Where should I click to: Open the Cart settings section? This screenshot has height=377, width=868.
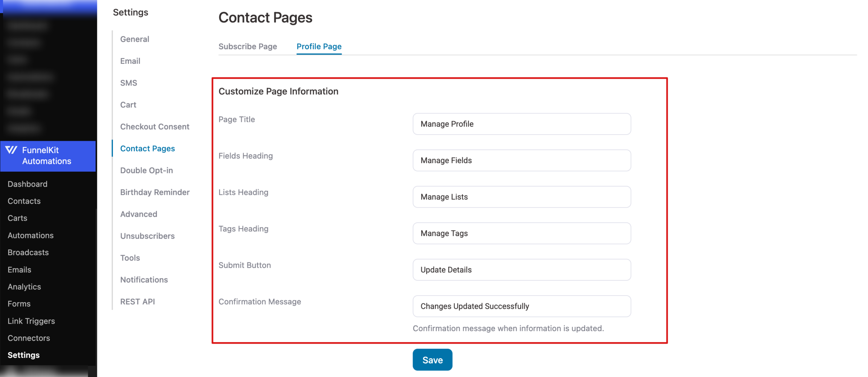(128, 105)
